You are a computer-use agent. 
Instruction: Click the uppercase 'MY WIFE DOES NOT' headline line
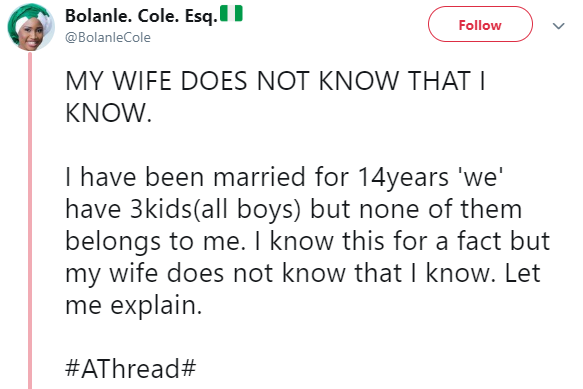point(275,81)
